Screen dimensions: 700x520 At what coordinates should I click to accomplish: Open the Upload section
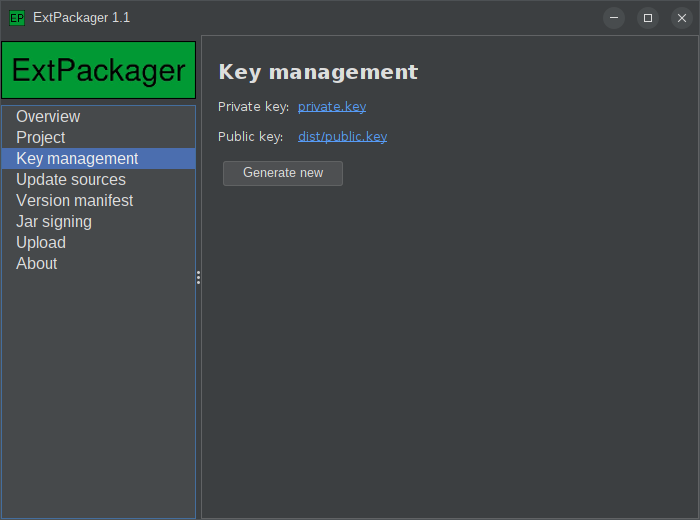tap(98, 242)
